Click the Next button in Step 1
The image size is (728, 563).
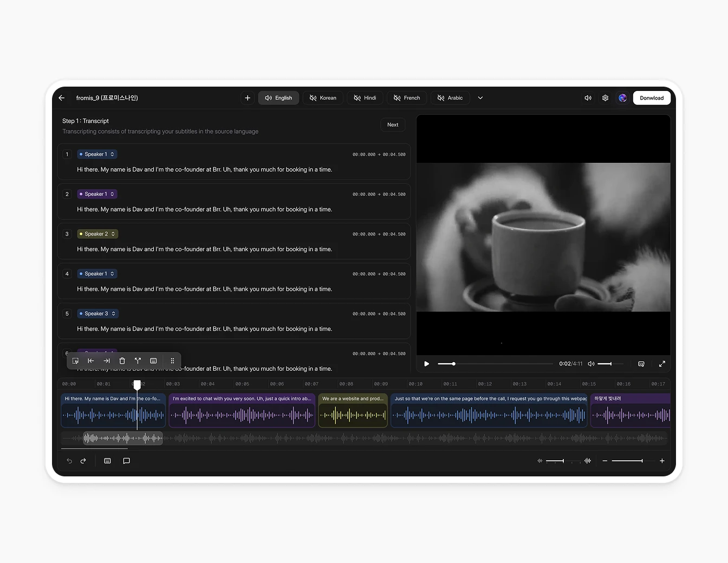(x=393, y=125)
